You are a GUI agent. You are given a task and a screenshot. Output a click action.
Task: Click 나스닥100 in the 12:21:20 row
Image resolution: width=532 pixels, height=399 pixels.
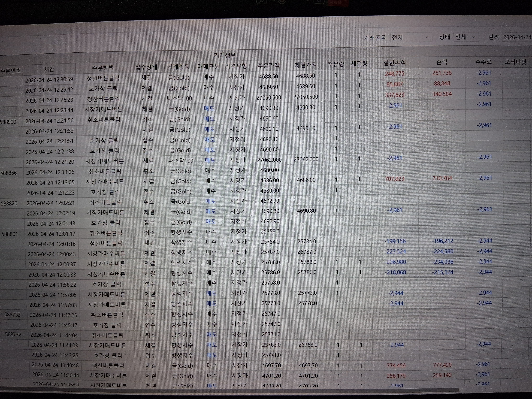181,160
